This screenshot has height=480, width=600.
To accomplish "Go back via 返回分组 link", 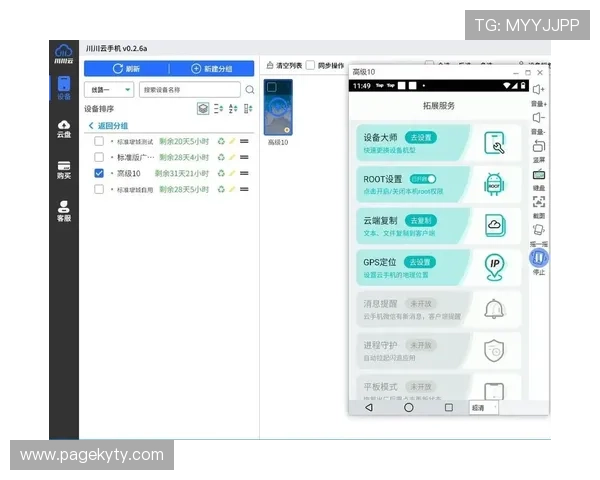I will (108, 126).
